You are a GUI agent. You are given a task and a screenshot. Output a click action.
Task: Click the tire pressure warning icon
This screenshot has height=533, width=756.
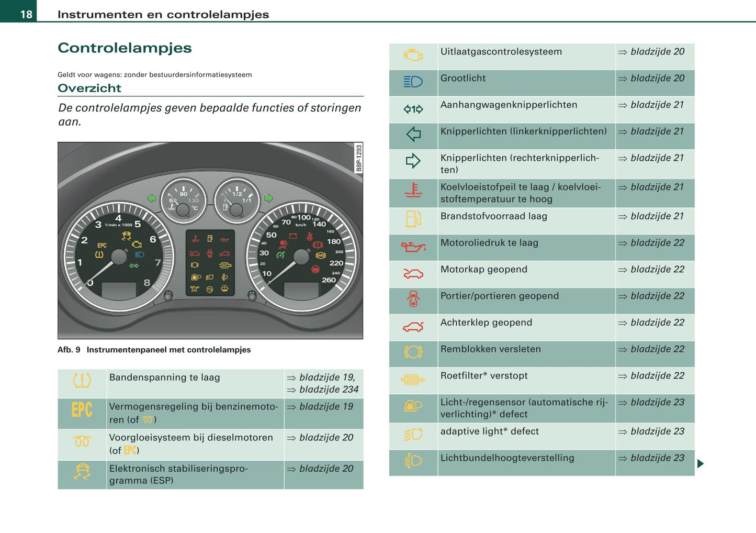point(82,380)
